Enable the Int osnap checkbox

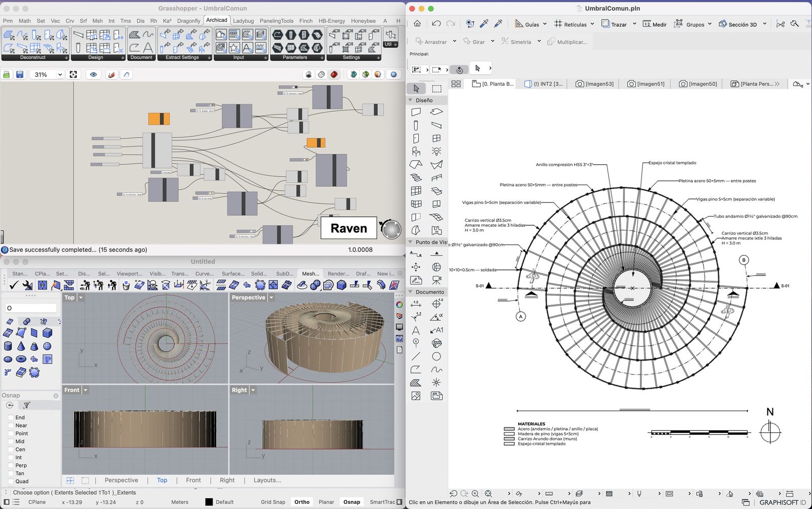(x=11, y=458)
